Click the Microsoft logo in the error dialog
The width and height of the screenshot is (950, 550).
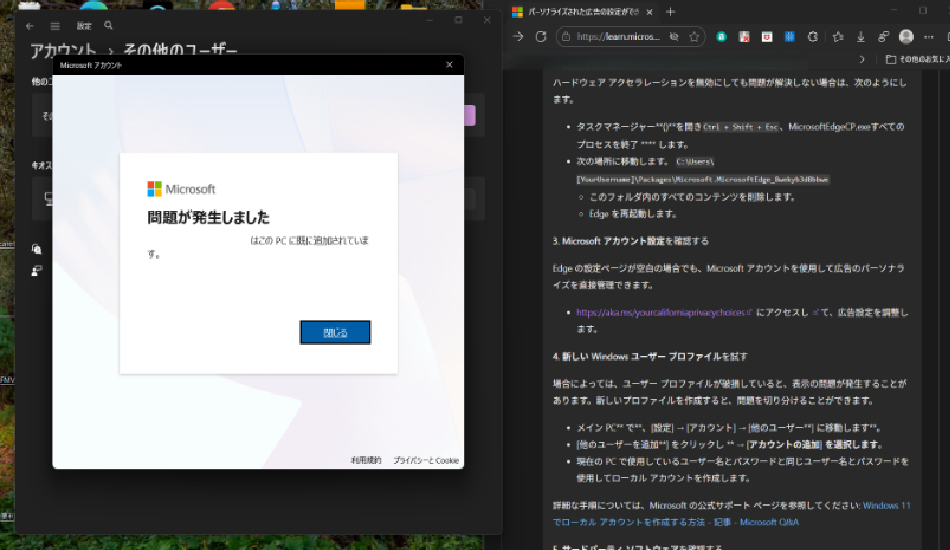pyautogui.click(x=181, y=189)
